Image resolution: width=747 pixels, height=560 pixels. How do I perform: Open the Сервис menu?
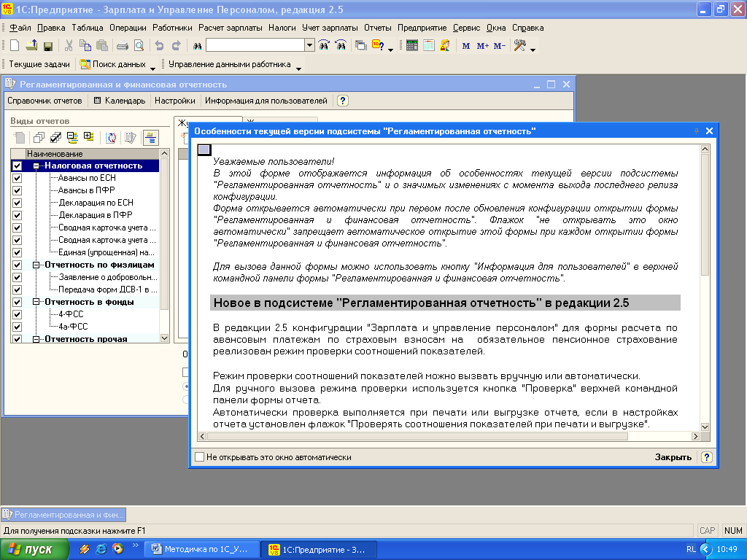466,28
